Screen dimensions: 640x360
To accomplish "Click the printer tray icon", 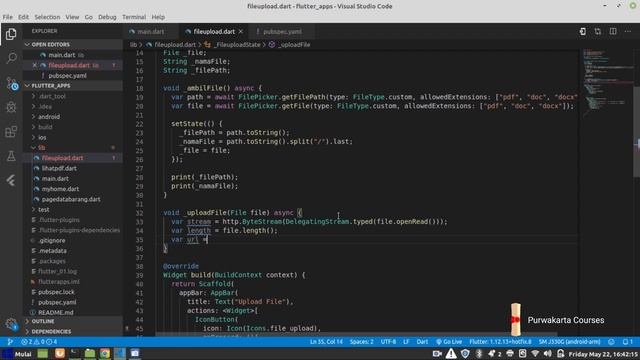I will (x=510, y=353).
